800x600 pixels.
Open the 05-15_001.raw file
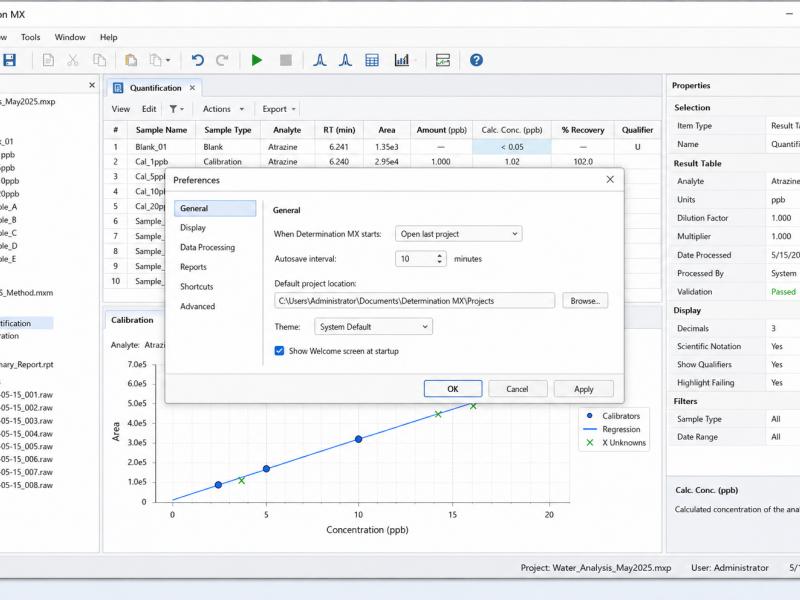point(27,395)
